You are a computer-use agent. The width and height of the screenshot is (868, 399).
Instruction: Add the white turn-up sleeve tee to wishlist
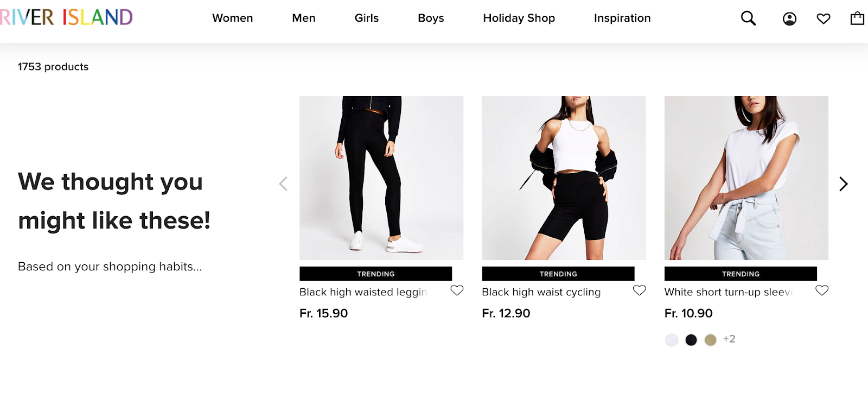[822, 290]
